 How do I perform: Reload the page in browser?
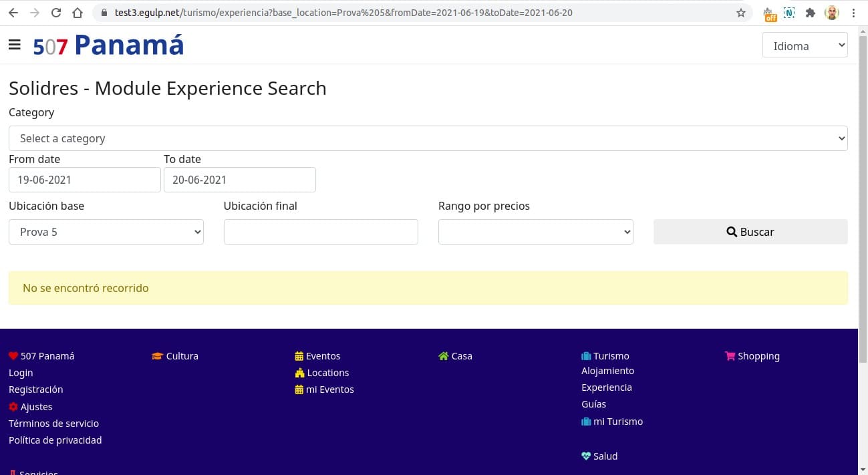[x=56, y=13]
